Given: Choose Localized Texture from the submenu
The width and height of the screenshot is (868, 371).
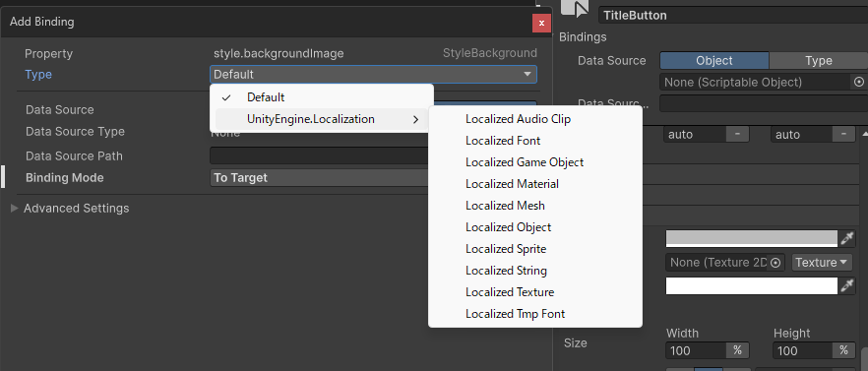Looking at the screenshot, I should click(510, 292).
